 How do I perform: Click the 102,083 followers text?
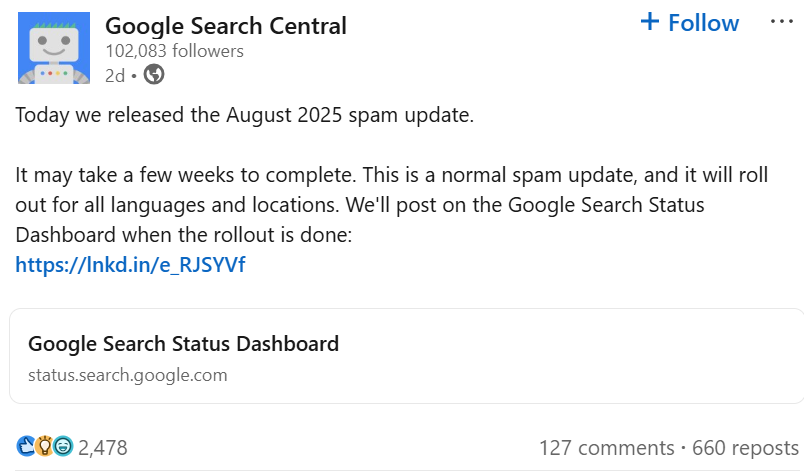pyautogui.click(x=174, y=50)
